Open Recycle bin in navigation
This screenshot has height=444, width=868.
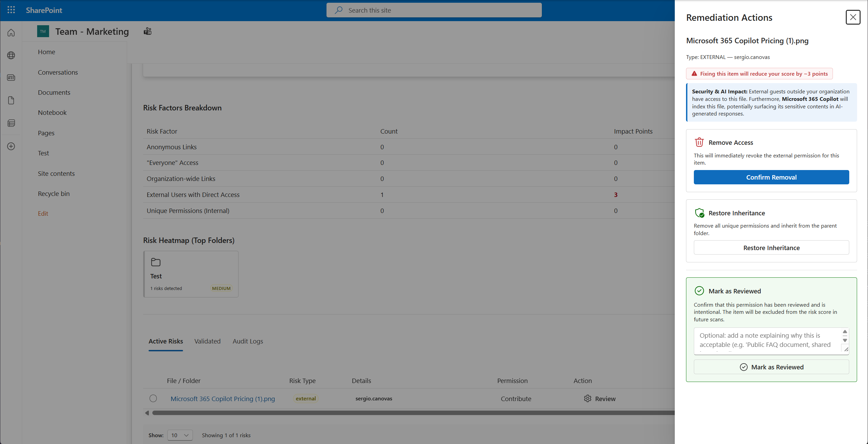pos(54,194)
